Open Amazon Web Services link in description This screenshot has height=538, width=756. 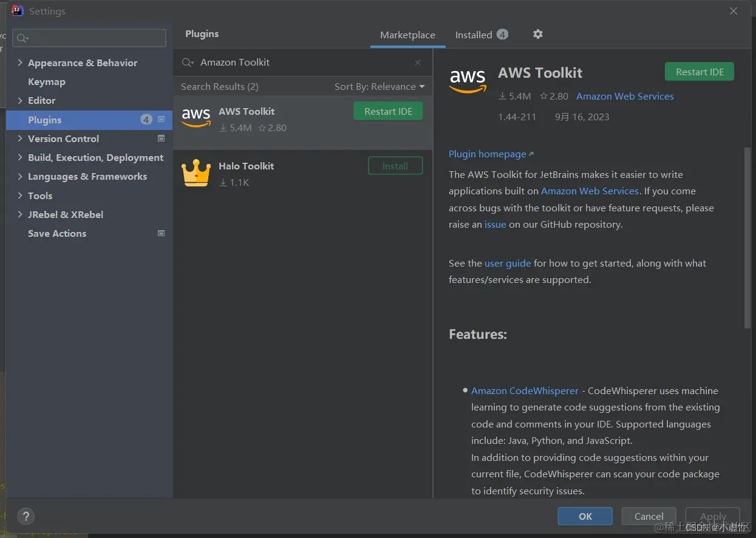pos(590,191)
